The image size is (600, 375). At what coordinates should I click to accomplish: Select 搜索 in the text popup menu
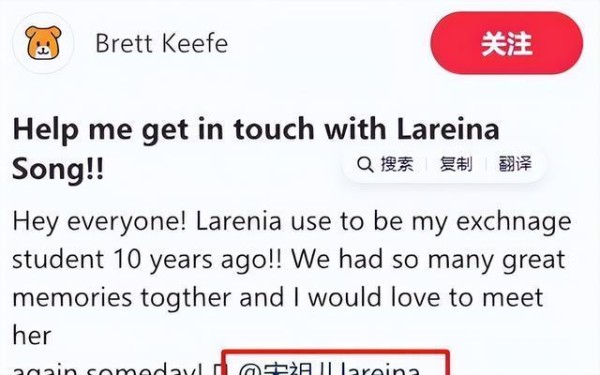click(x=397, y=164)
